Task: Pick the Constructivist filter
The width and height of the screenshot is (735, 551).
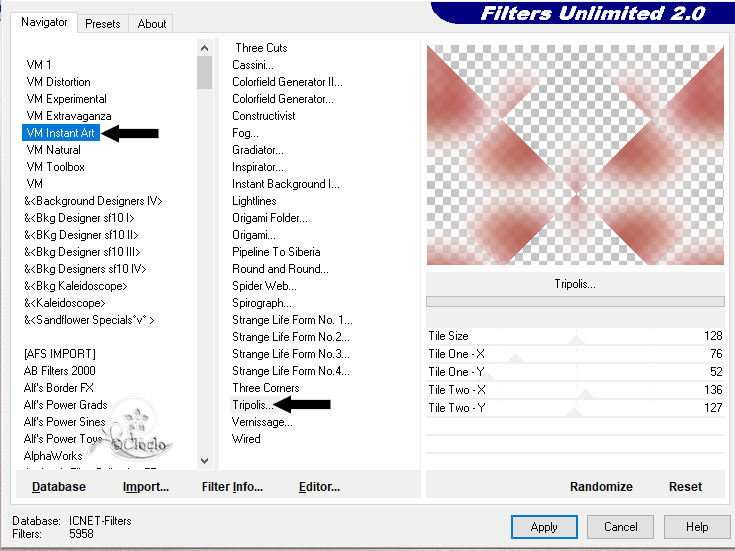Action: tap(263, 116)
